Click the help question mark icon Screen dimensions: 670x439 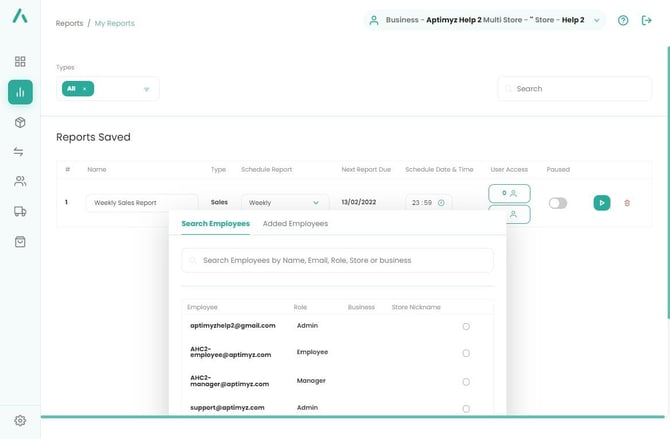pos(623,20)
